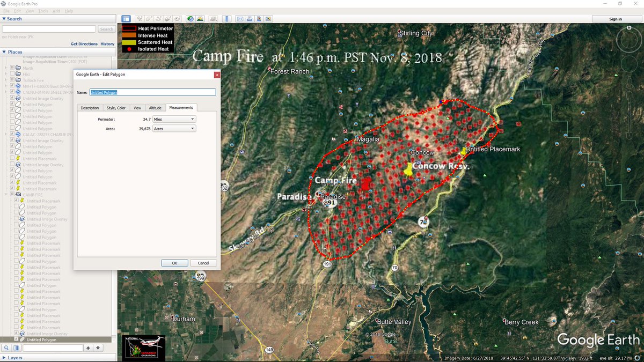Open the Ruler tool in the toolbar
644x362 pixels.
227,19
